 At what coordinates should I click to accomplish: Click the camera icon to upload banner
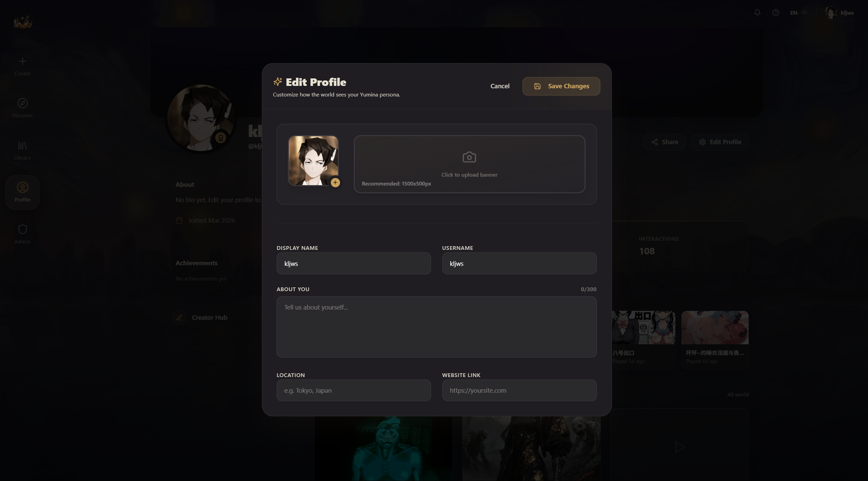[469, 157]
